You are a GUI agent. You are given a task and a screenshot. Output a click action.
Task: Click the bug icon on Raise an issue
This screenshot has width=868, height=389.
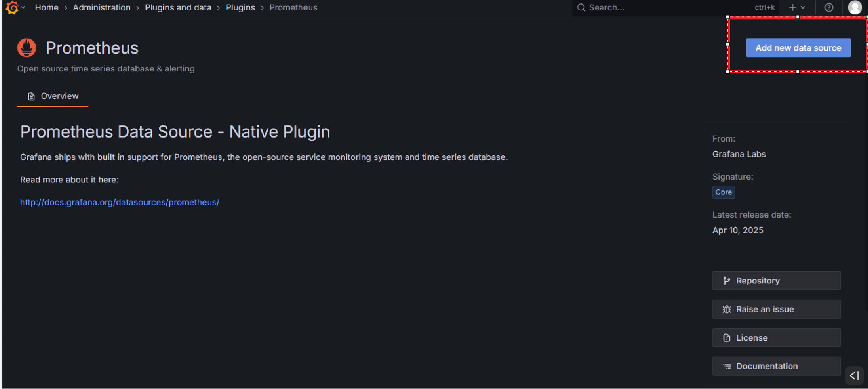(727, 309)
